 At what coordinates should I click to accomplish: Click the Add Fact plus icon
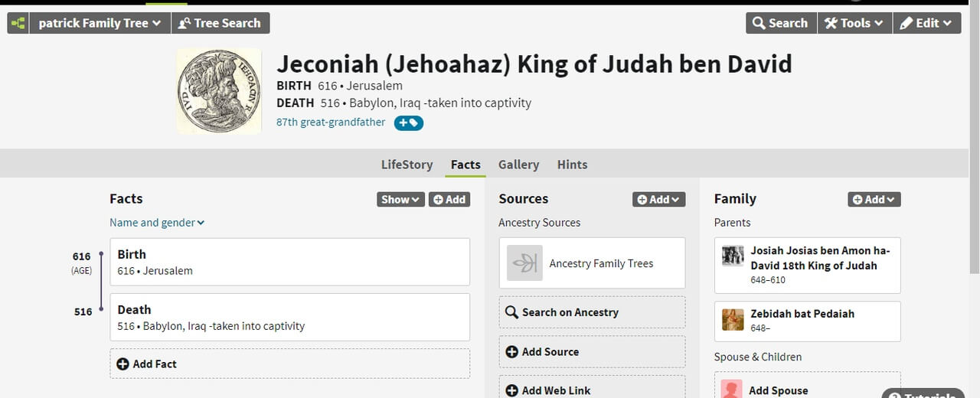[122, 364]
